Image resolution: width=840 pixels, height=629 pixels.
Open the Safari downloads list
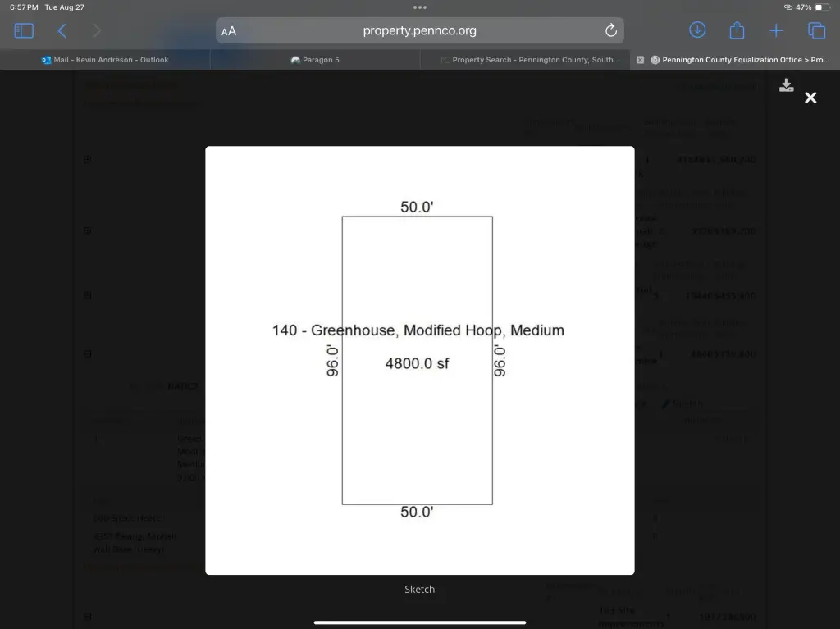pyautogui.click(x=697, y=30)
